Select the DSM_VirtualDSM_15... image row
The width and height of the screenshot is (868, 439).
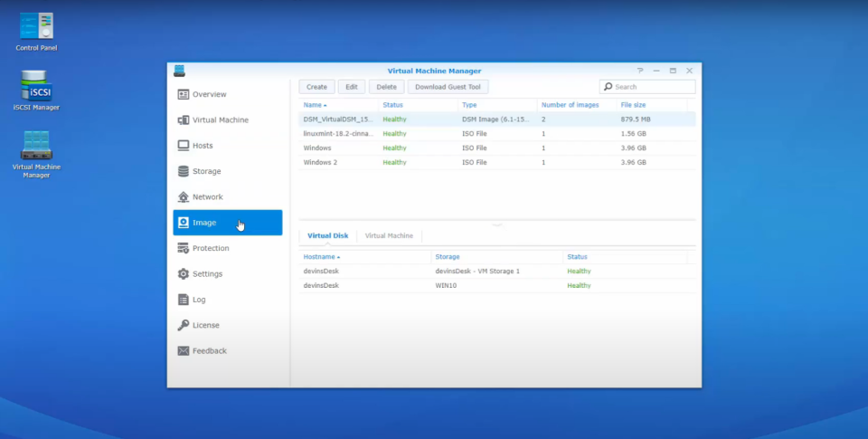[x=497, y=119]
